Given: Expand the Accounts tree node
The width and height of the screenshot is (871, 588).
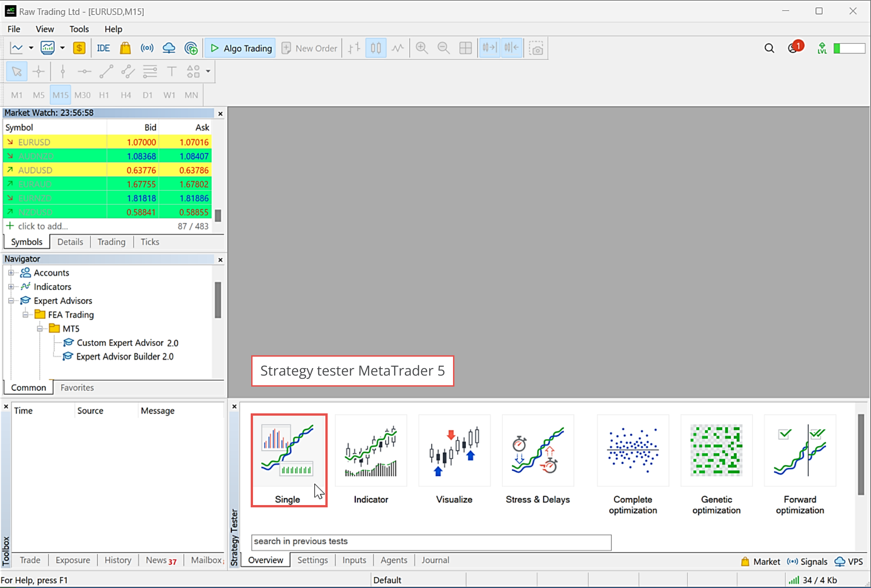Looking at the screenshot, I should [11, 273].
